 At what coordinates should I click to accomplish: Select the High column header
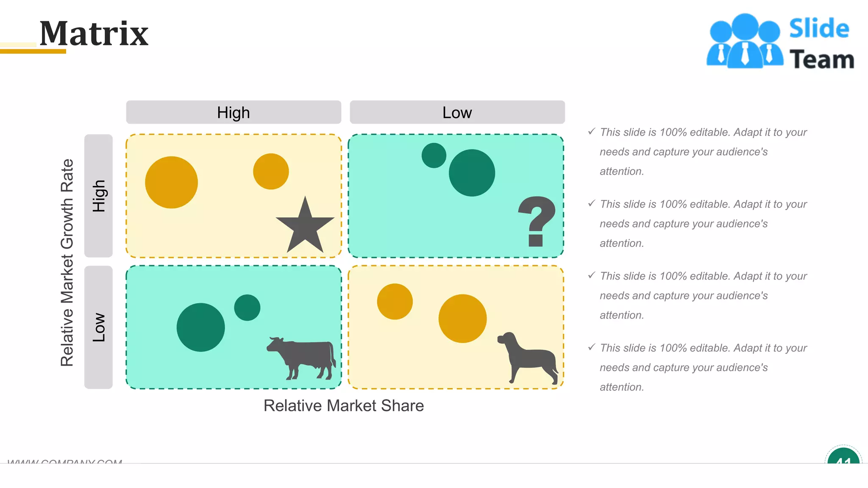pyautogui.click(x=234, y=113)
